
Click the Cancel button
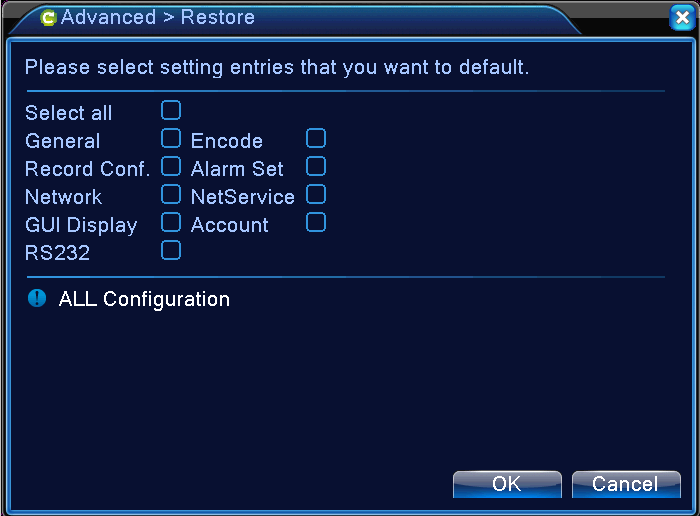tap(625, 484)
